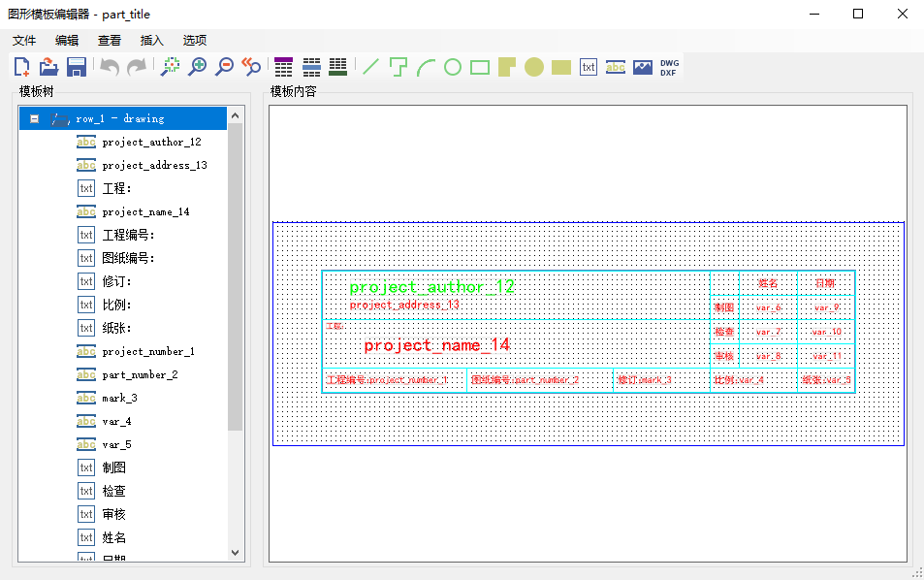
Task: Zoom in using the magnifier plus icon
Action: [198, 67]
